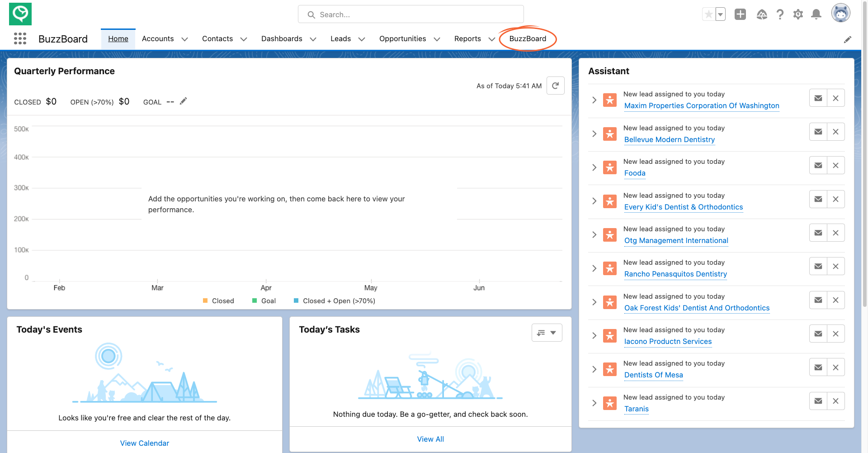The image size is (868, 453).
Task: Click the Favorites star icon
Action: [x=708, y=14]
